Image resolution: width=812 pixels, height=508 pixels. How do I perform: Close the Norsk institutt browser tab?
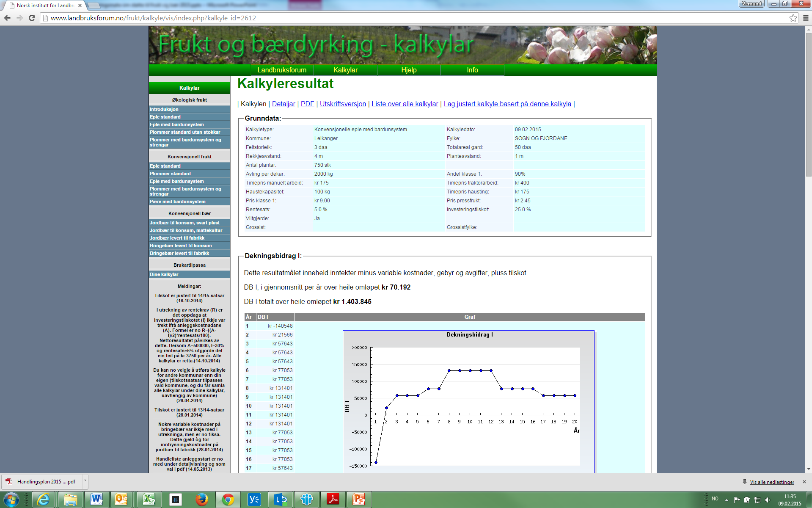pos(80,6)
